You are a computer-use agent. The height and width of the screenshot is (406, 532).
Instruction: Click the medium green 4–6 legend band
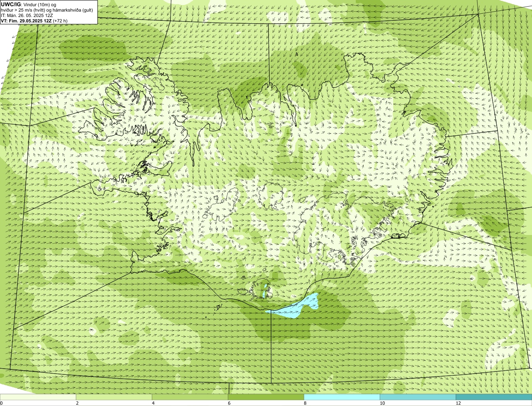190,397
